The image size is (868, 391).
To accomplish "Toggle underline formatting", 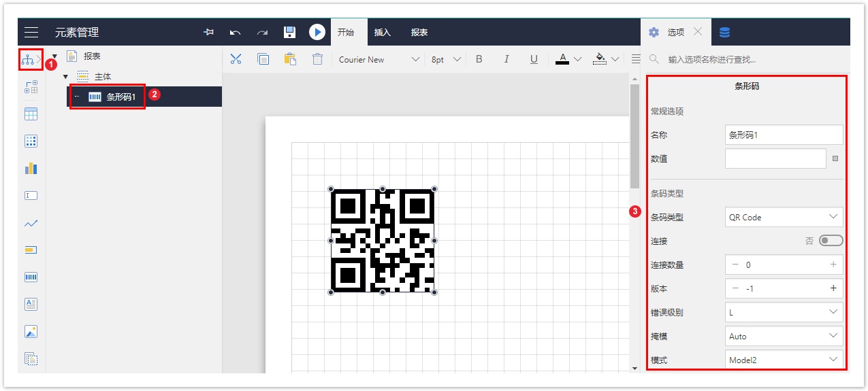I will pos(534,59).
